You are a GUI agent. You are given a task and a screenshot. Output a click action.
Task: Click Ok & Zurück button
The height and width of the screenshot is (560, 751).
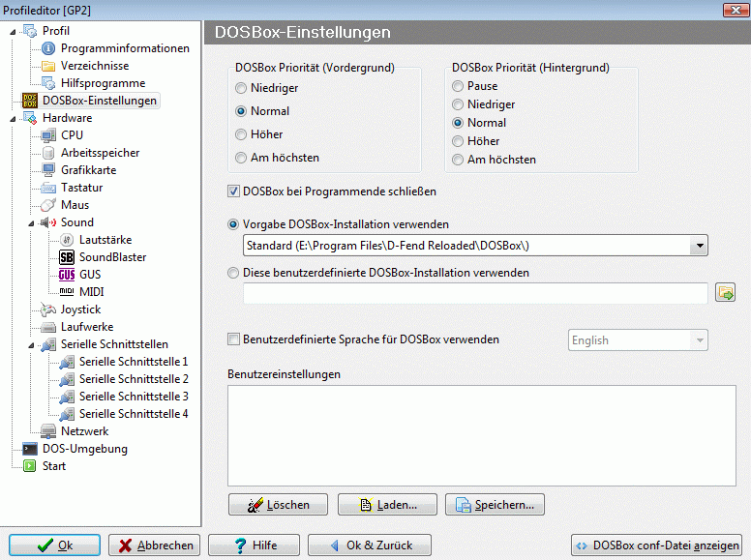pyautogui.click(x=370, y=545)
